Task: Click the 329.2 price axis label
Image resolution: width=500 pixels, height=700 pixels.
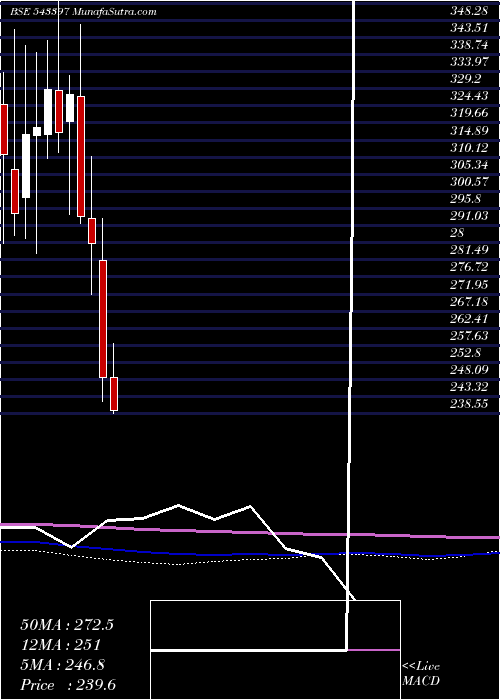Action: (468, 79)
